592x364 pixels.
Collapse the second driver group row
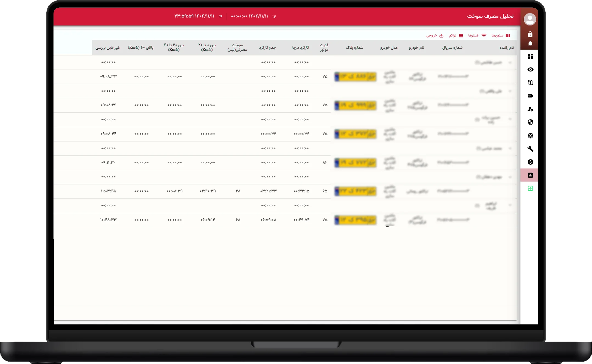[510, 91]
